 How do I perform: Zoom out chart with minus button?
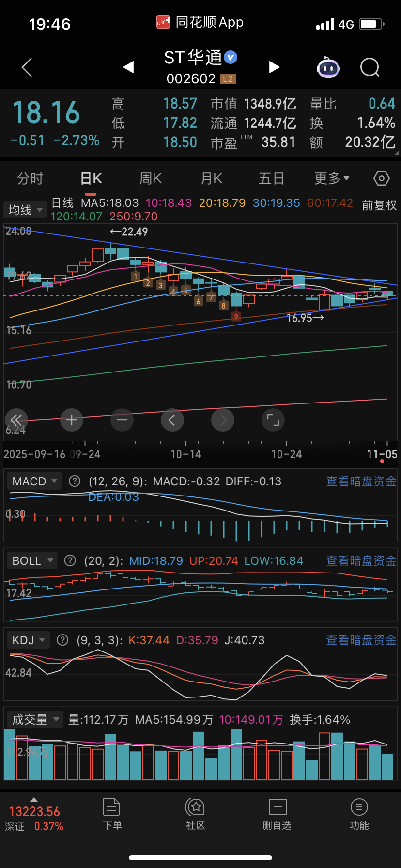pos(122,420)
